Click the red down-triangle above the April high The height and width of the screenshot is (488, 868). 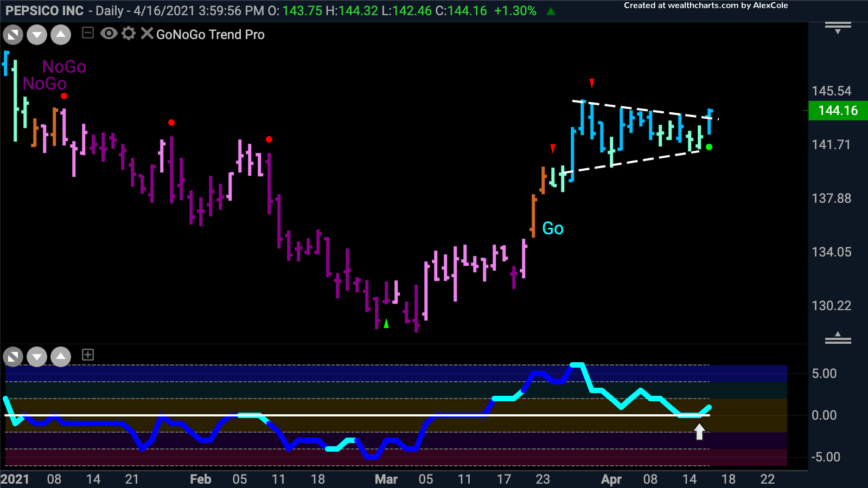(592, 84)
